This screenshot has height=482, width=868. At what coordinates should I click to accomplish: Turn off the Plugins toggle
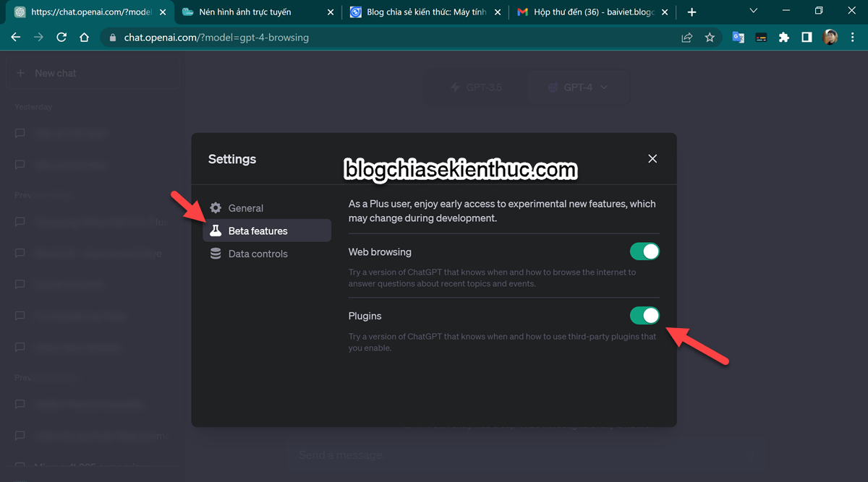coord(644,316)
